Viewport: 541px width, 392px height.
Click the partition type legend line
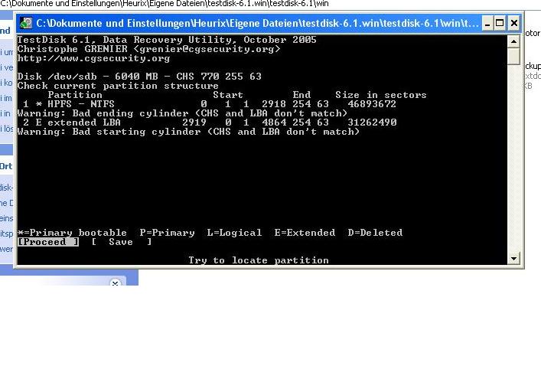click(210, 233)
